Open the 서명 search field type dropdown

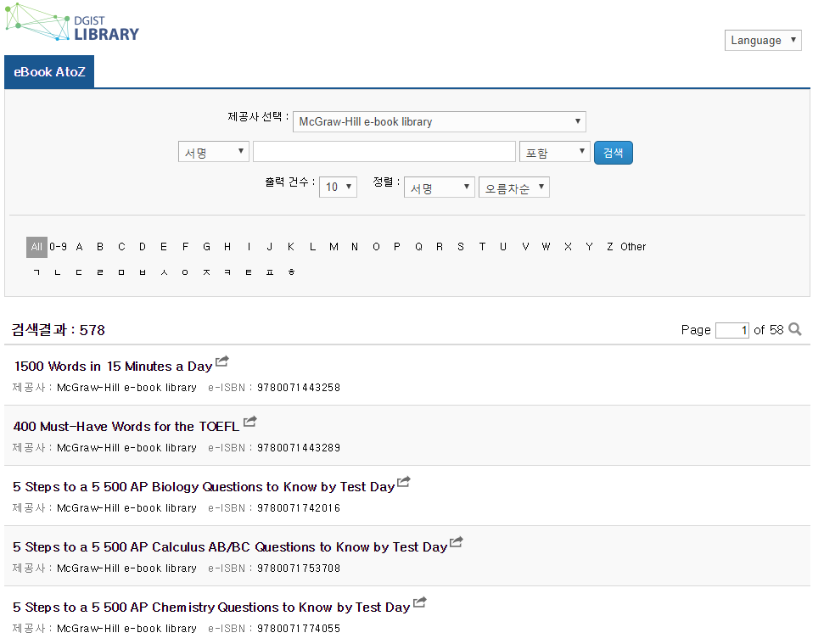(213, 151)
